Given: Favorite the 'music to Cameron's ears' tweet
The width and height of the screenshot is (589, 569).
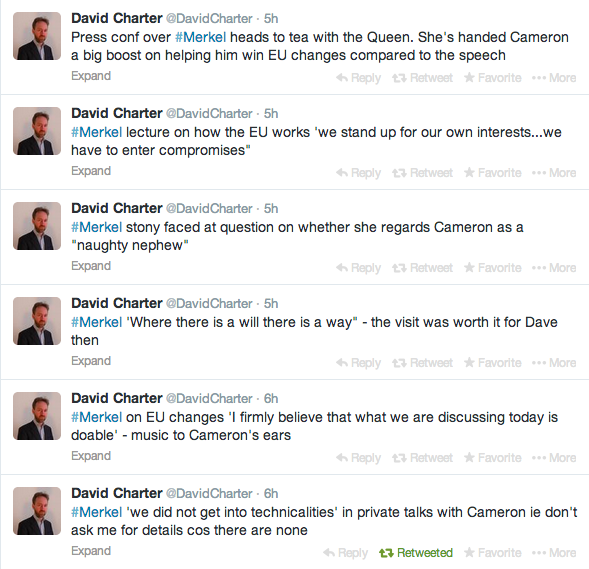Looking at the screenshot, I should click(492, 458).
